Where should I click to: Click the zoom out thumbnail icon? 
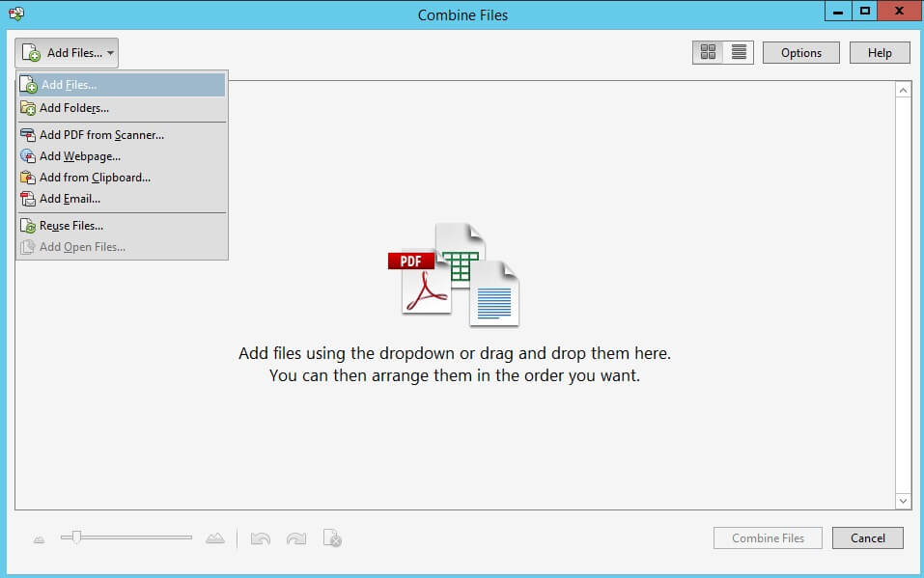click(x=38, y=538)
